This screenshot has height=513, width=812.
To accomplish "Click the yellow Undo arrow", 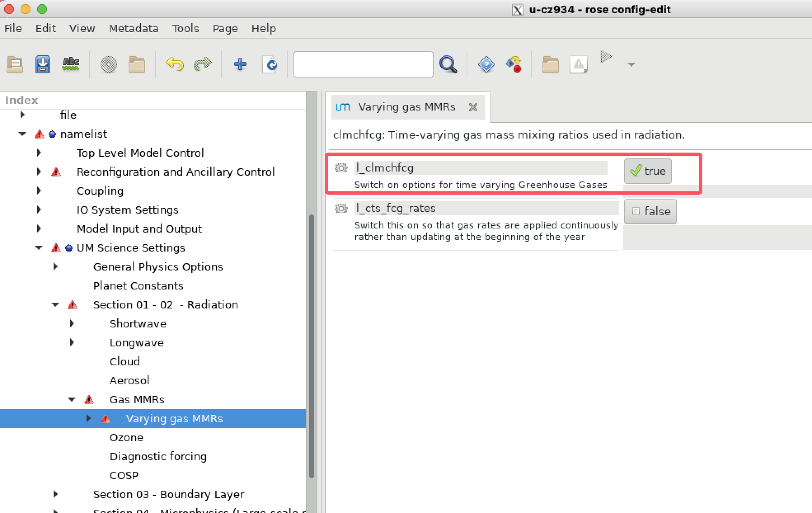I will click(174, 64).
